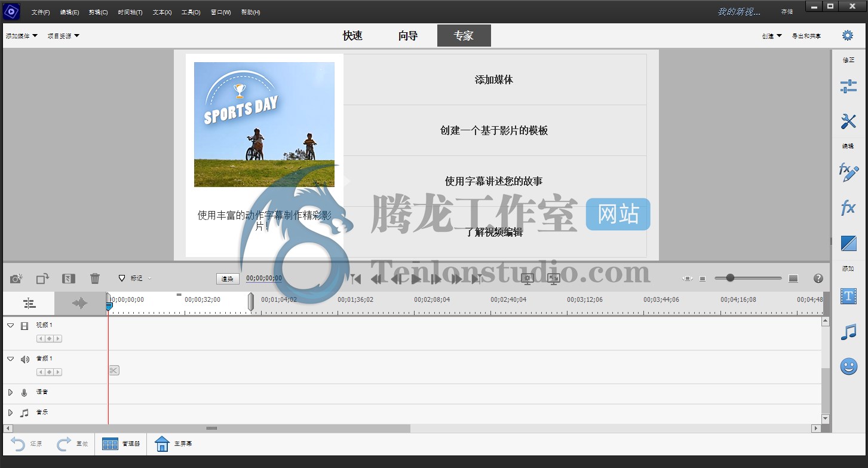Open the Effects fx panel
Viewport: 868px width, 468px height.
(x=848, y=208)
